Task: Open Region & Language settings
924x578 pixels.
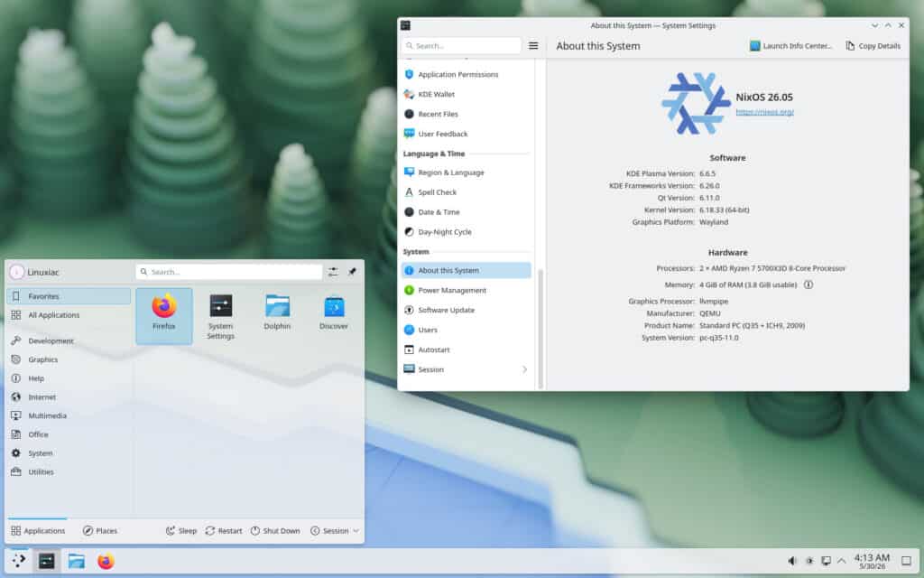Action: [x=466, y=172]
